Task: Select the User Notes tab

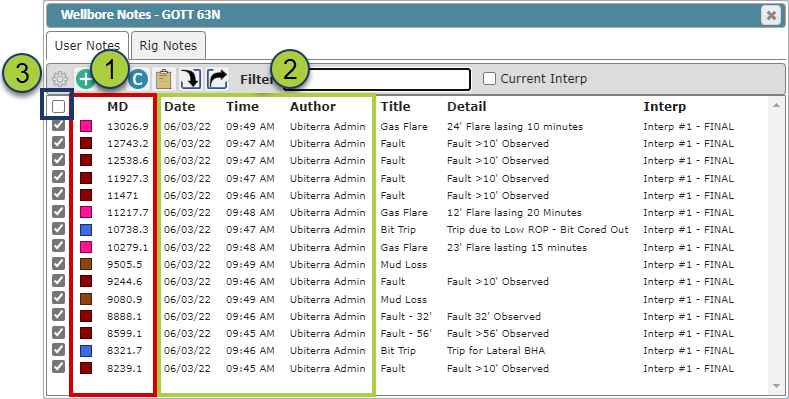Action: (87, 45)
